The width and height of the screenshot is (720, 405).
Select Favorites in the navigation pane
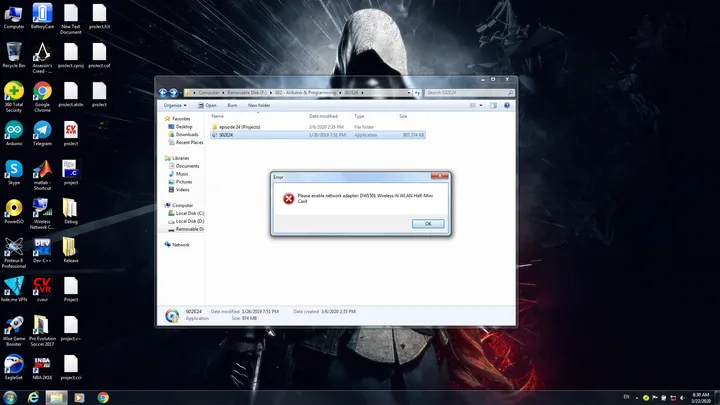point(178,118)
